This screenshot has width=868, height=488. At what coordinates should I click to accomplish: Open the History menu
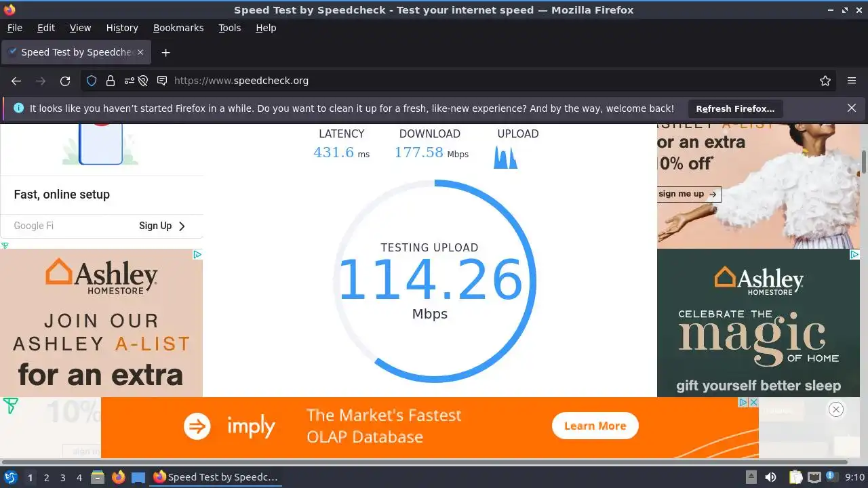[122, 28]
